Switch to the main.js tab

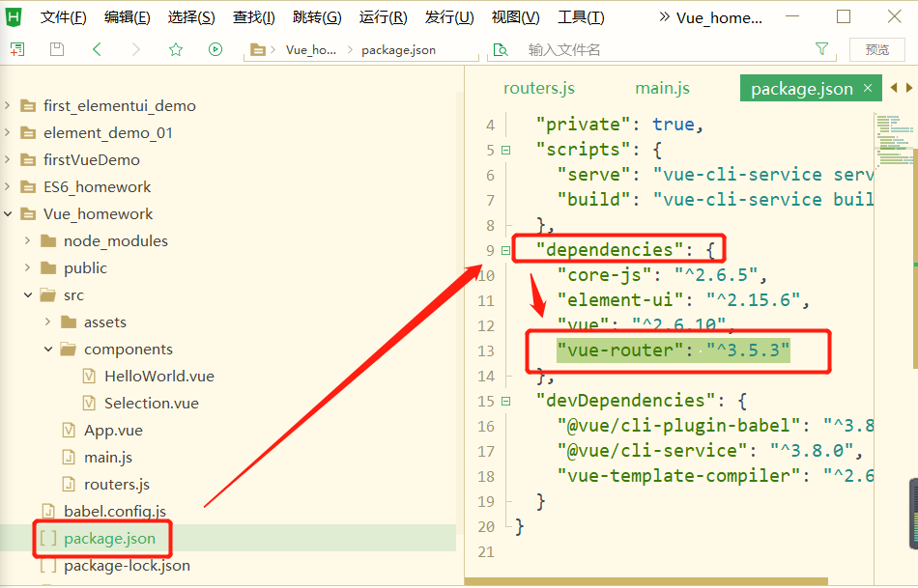(662, 88)
